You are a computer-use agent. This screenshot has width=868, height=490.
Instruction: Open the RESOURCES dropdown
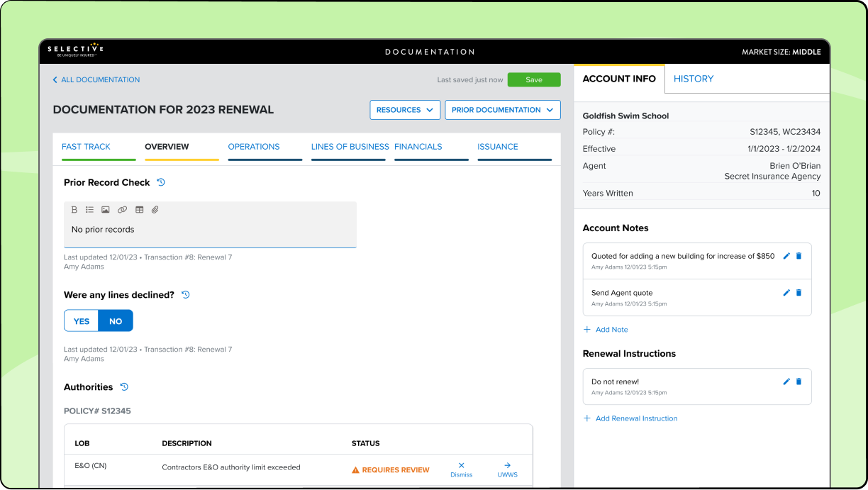pos(405,110)
